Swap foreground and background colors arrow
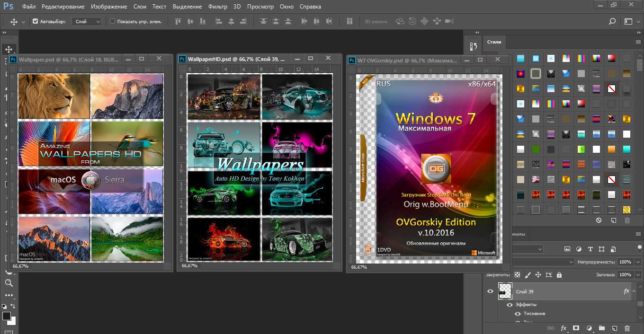 [x=12, y=306]
